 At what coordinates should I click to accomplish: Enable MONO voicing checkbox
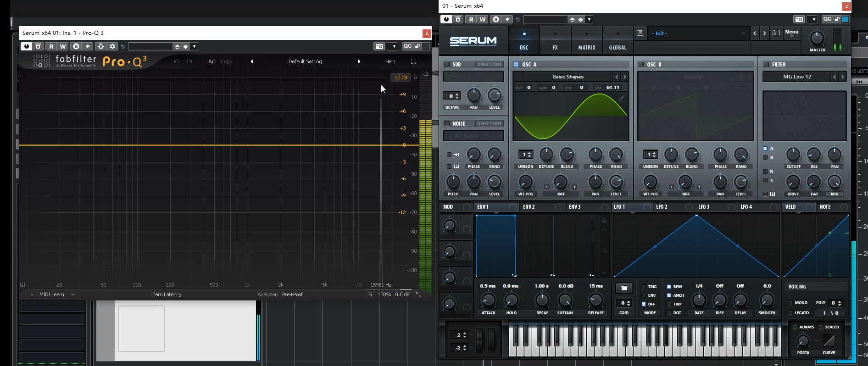pos(790,303)
